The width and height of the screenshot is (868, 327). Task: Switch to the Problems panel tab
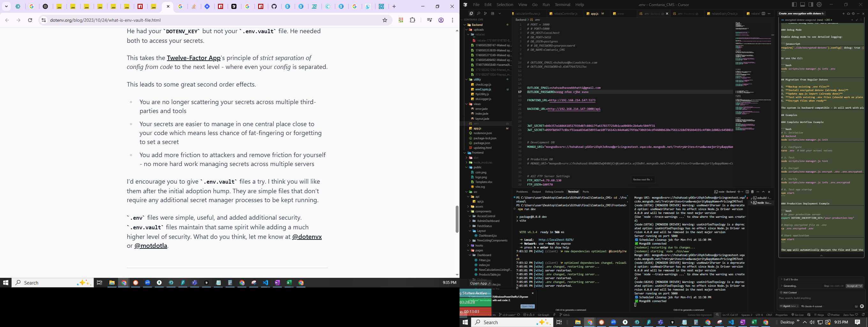pyautogui.click(x=522, y=192)
